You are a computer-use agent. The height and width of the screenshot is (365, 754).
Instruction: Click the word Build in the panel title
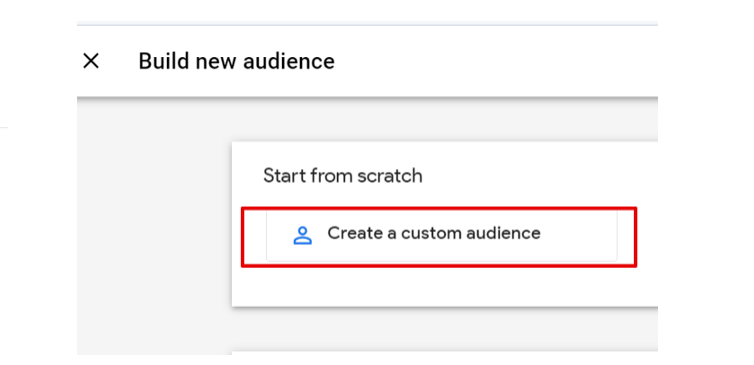pyautogui.click(x=162, y=62)
